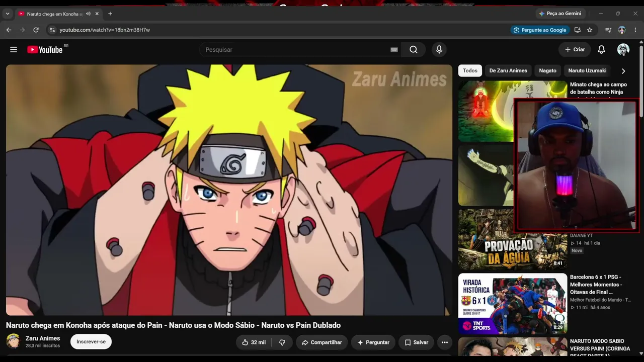Click the address bar URL
Screen dimensions: 644x362
[x=105, y=30]
